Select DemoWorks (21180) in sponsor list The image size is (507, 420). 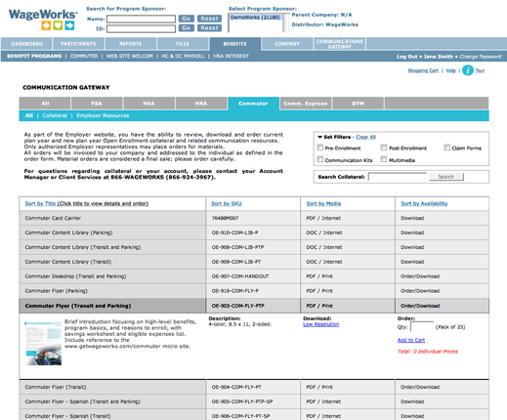[255, 18]
